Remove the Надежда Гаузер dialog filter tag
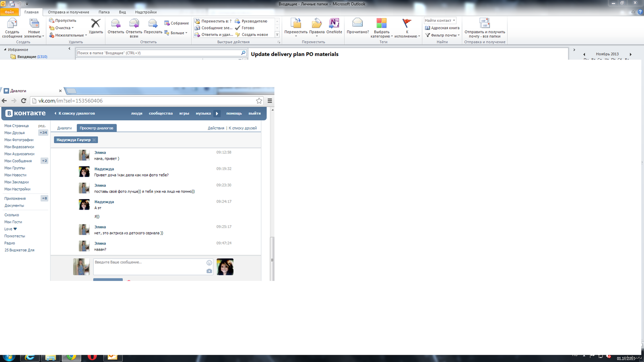Image resolution: width=644 pixels, height=362 pixels. (x=94, y=140)
